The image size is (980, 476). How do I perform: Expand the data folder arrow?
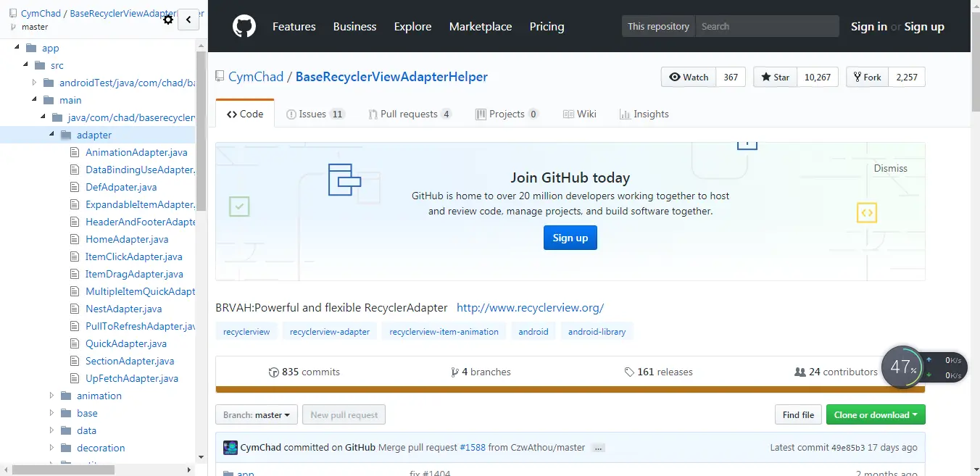51,430
